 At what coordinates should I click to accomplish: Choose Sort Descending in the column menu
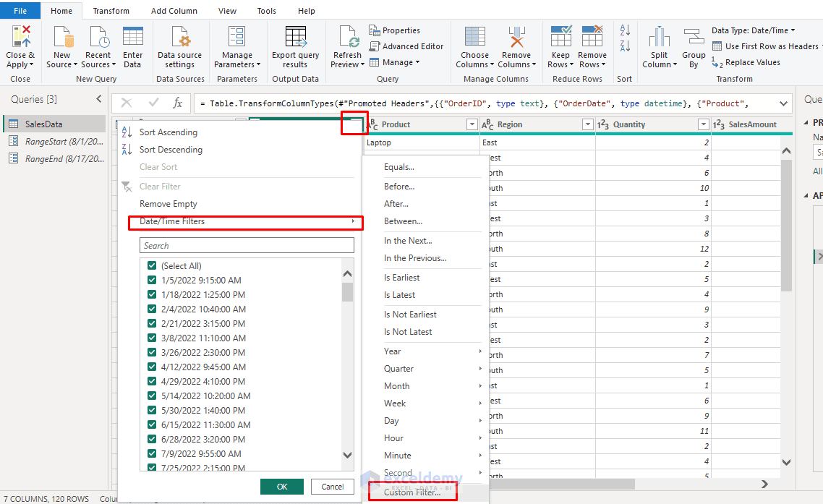pyautogui.click(x=171, y=150)
